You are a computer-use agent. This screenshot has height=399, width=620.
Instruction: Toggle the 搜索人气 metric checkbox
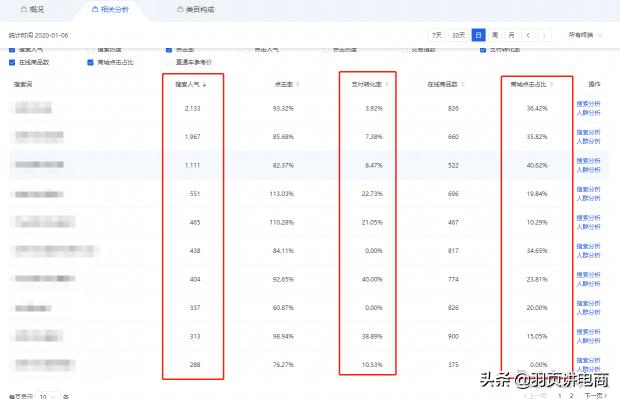(x=12, y=49)
